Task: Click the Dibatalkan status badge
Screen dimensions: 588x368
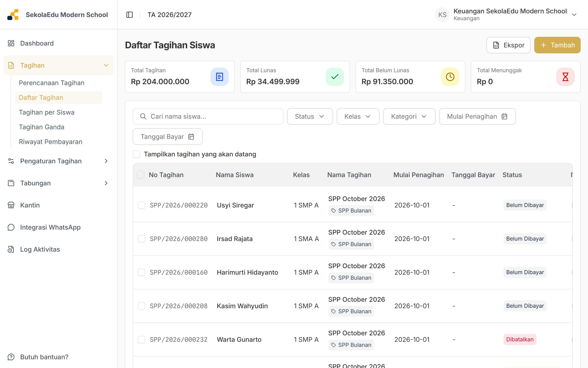Action: point(520,339)
